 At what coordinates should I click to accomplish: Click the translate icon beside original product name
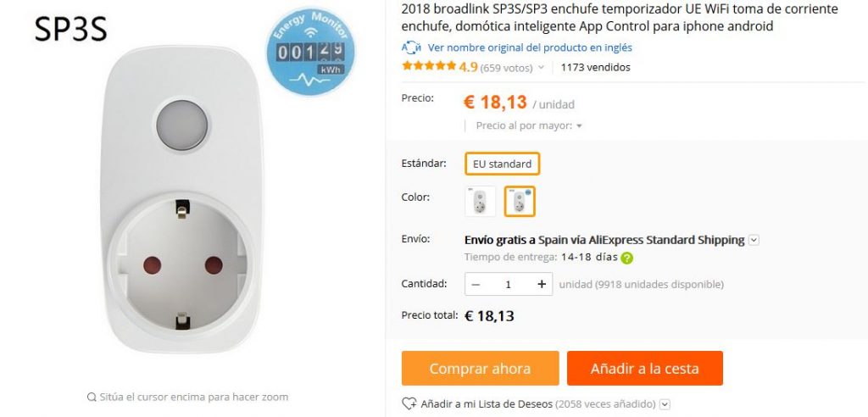coord(411,47)
